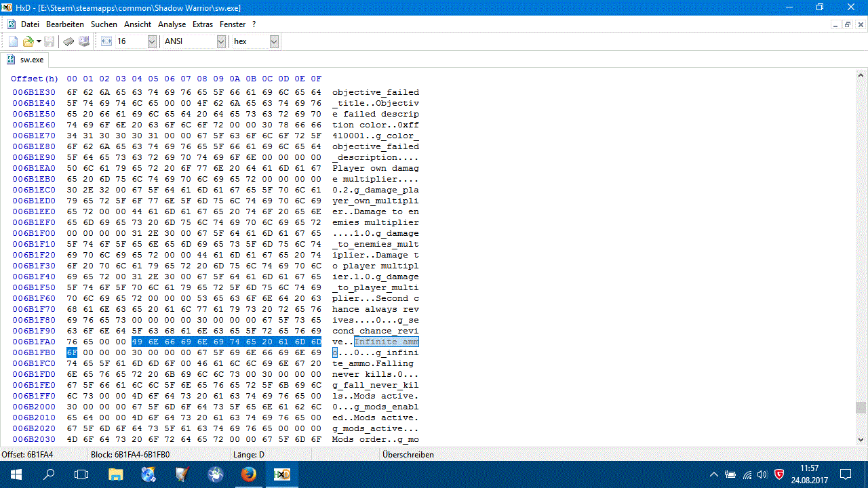This screenshot has height=488, width=868.
Task: Click the Offset(h) column header
Action: coord(35,79)
